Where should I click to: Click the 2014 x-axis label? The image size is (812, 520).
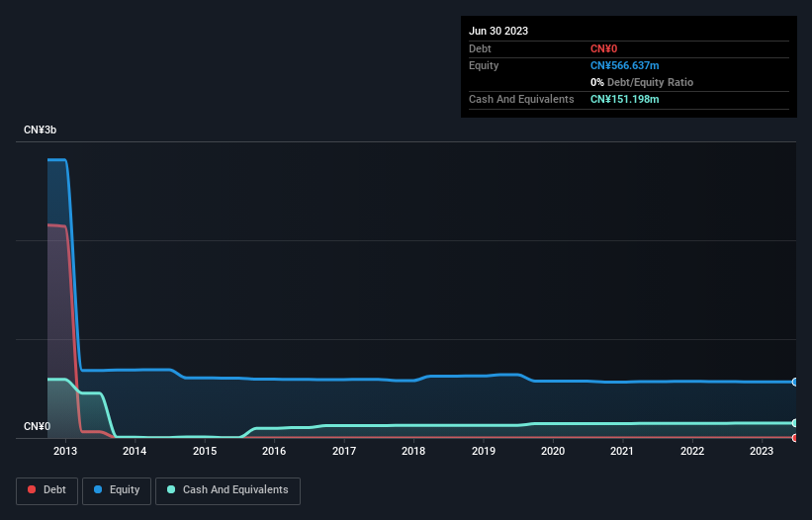pos(135,451)
